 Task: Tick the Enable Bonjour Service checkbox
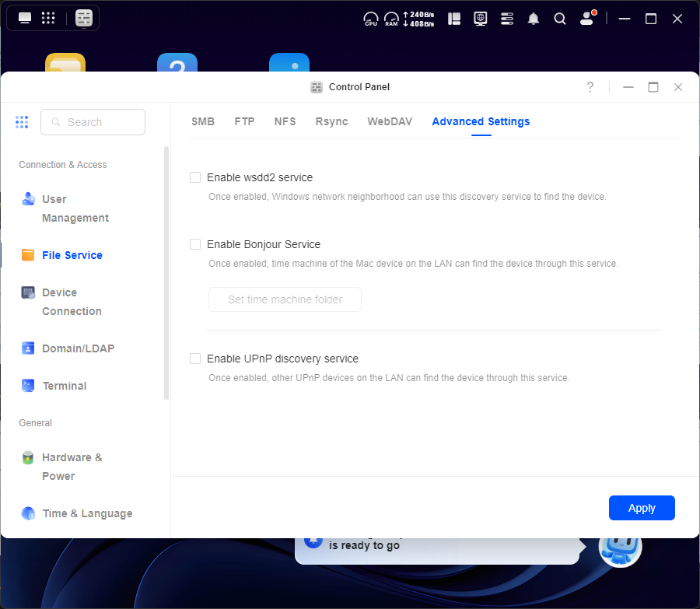(196, 244)
